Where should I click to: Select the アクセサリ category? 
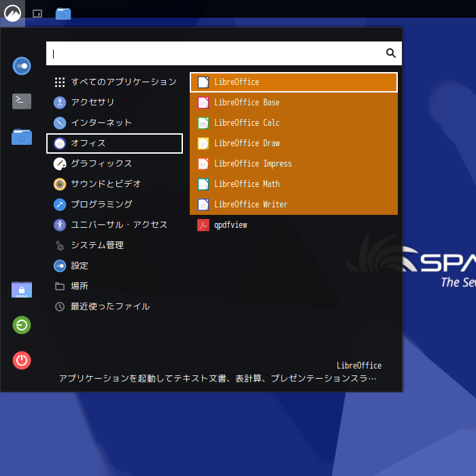pos(114,102)
